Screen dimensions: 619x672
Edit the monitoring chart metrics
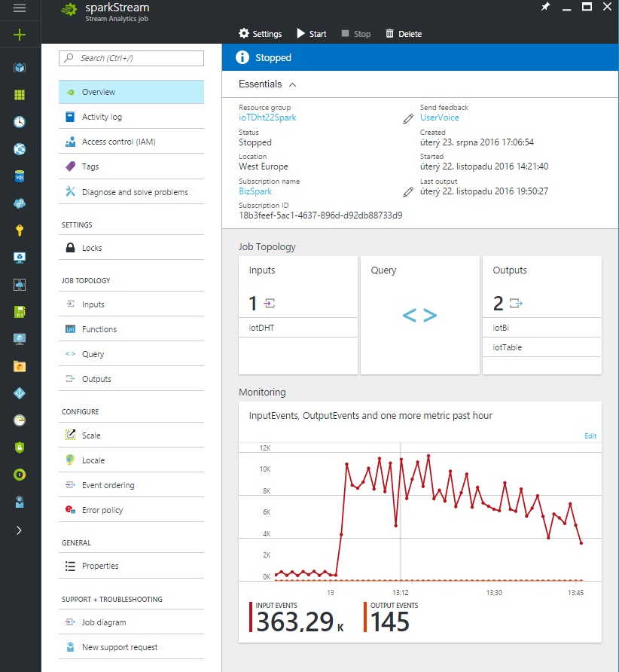coord(590,435)
